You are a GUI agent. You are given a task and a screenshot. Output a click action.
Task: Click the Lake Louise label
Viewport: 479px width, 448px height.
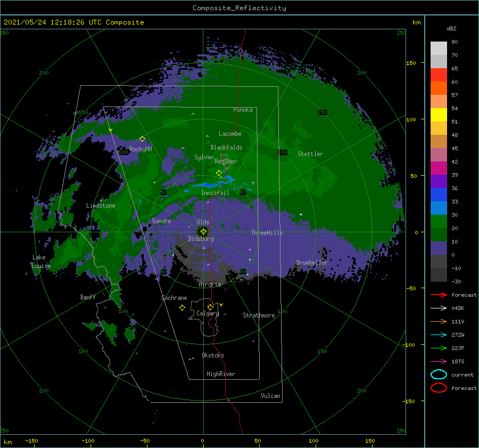[41, 262]
